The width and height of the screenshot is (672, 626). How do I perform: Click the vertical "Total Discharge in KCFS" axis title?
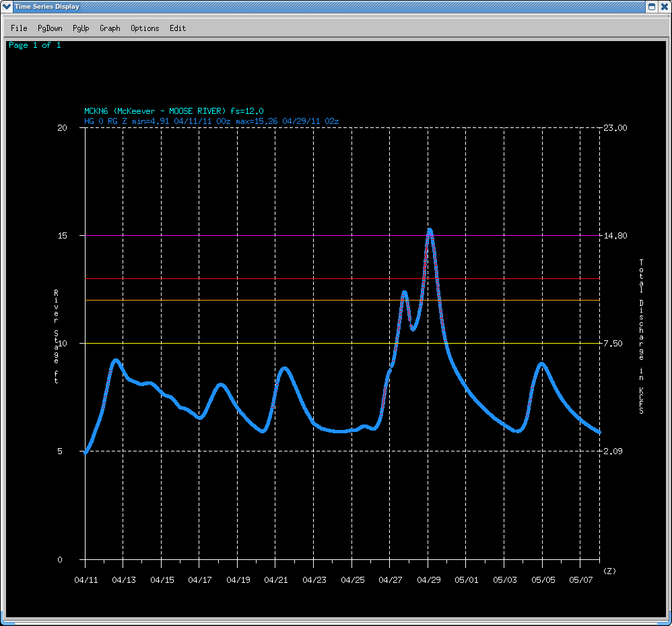(x=641, y=336)
